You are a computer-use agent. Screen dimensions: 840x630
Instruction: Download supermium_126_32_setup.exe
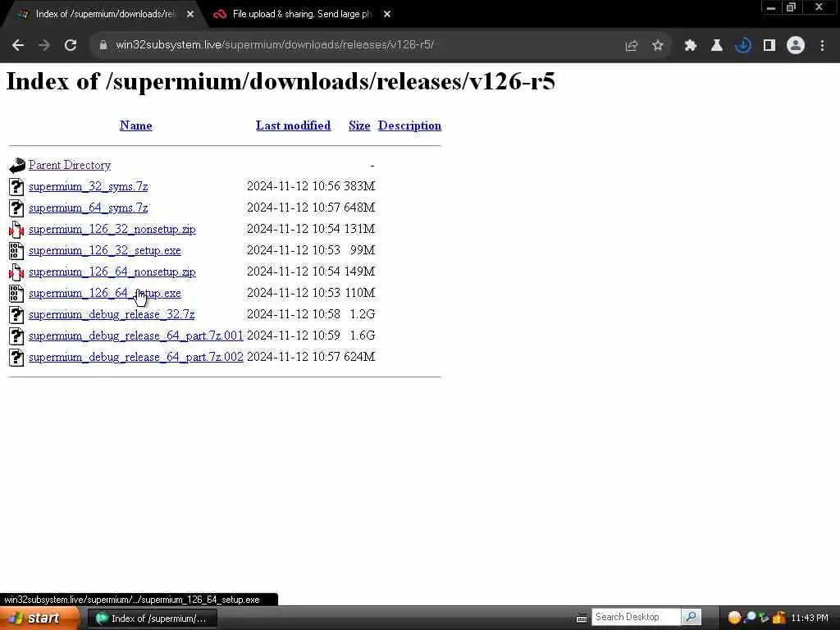105,251
